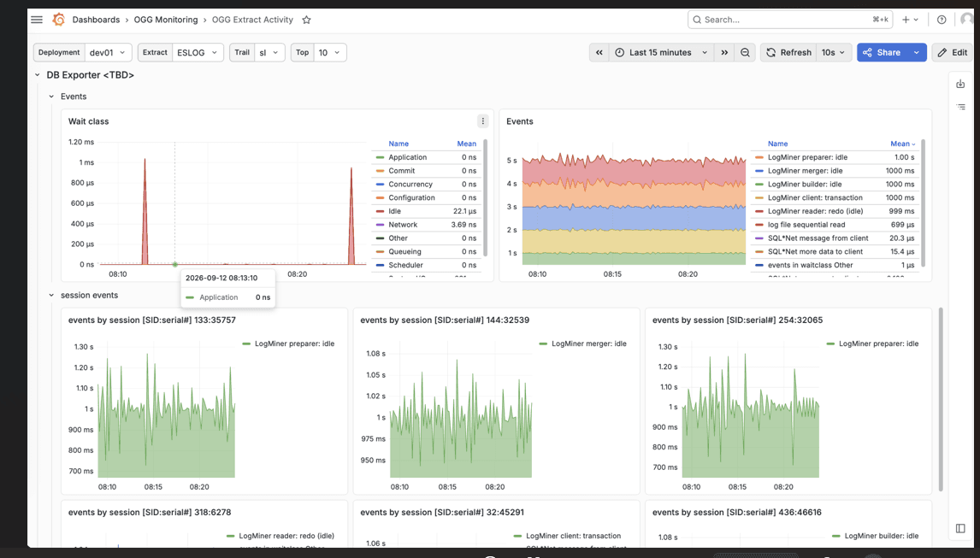Click panel title events by session 318:6278
This screenshot has width=980, height=558.
(x=150, y=513)
